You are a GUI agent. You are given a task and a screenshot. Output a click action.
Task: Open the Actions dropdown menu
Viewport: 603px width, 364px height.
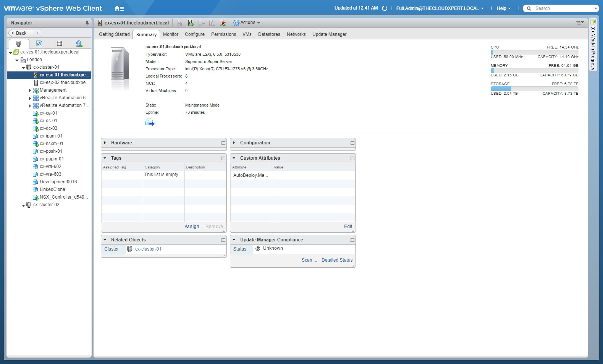tap(247, 23)
